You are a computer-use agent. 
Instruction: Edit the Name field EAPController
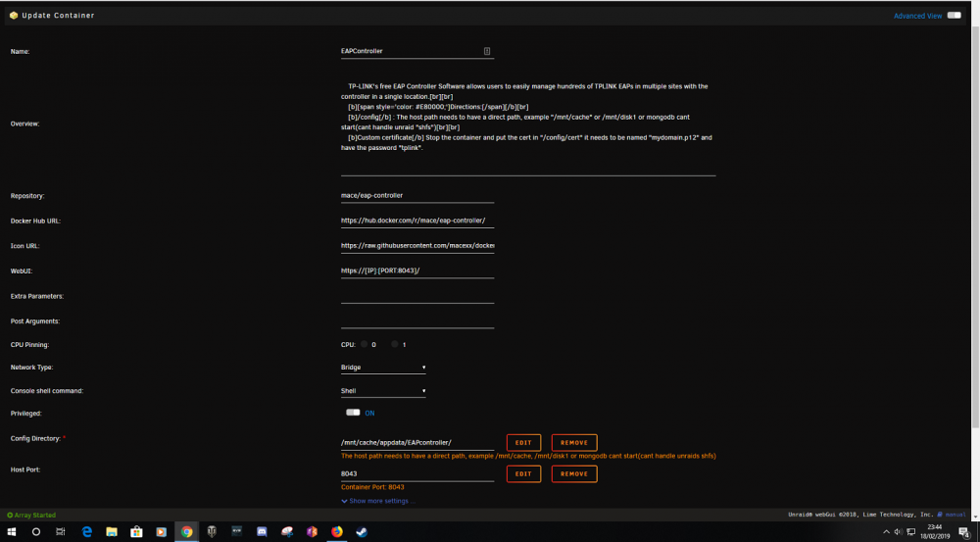416,51
